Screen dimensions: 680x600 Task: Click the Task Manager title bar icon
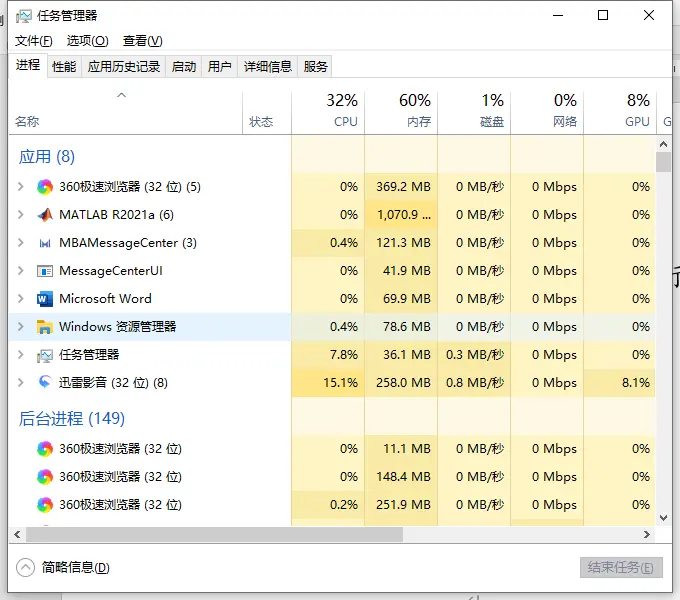23,16
